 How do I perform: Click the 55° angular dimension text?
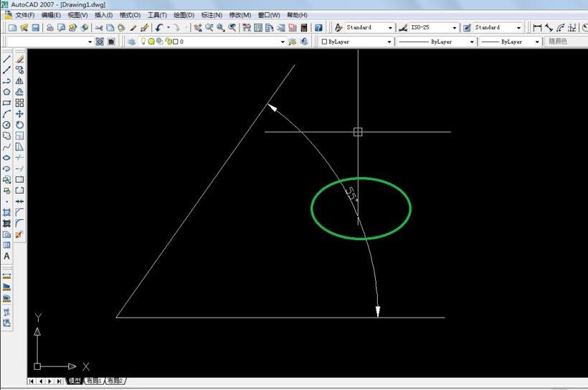pos(352,194)
